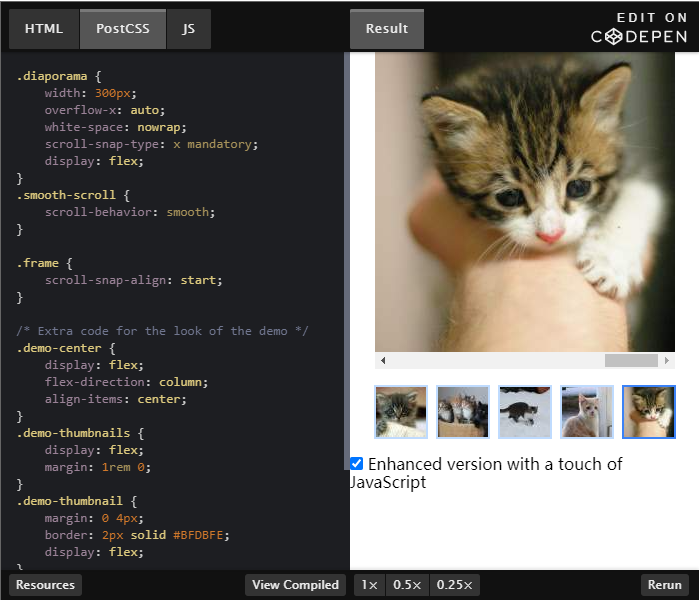The height and width of the screenshot is (600, 699).
Task: Open the Resources panel
Action: point(45,585)
